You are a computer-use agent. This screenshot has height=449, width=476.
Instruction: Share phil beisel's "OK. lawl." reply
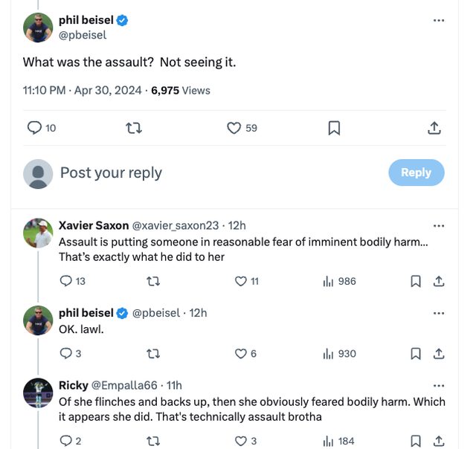pos(439,354)
